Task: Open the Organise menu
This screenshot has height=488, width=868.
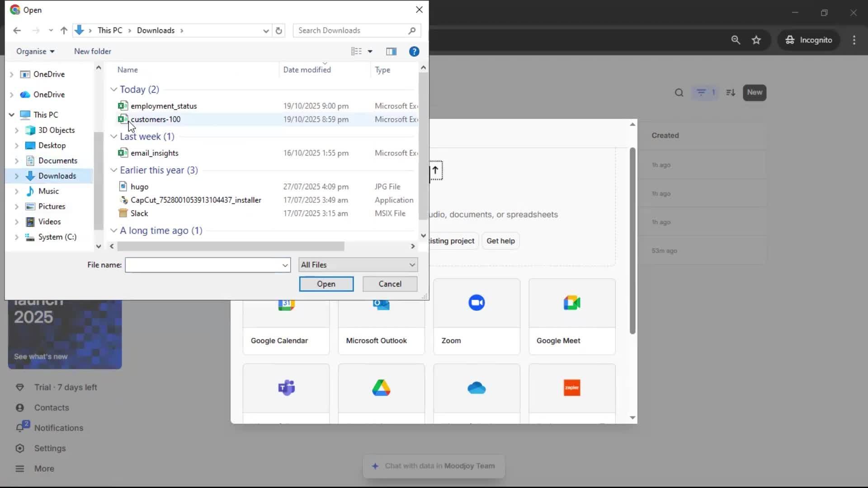Action: (x=35, y=52)
